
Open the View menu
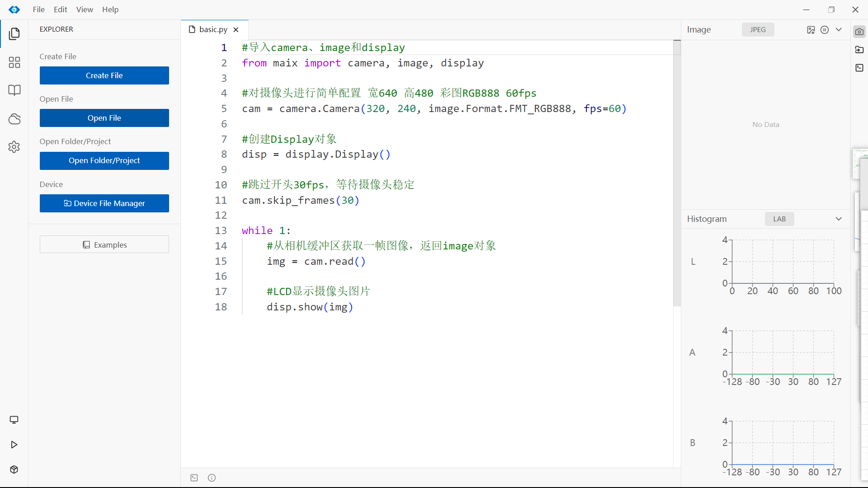click(x=85, y=9)
